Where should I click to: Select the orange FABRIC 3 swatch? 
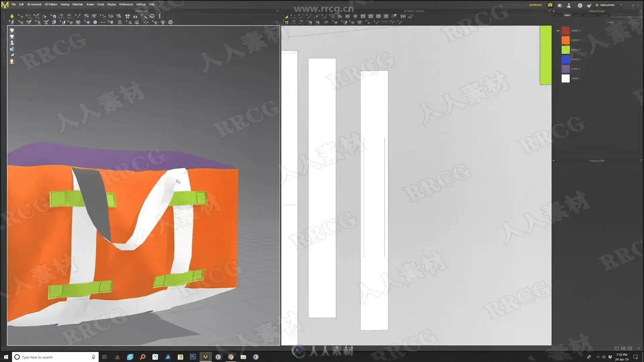pos(566,40)
